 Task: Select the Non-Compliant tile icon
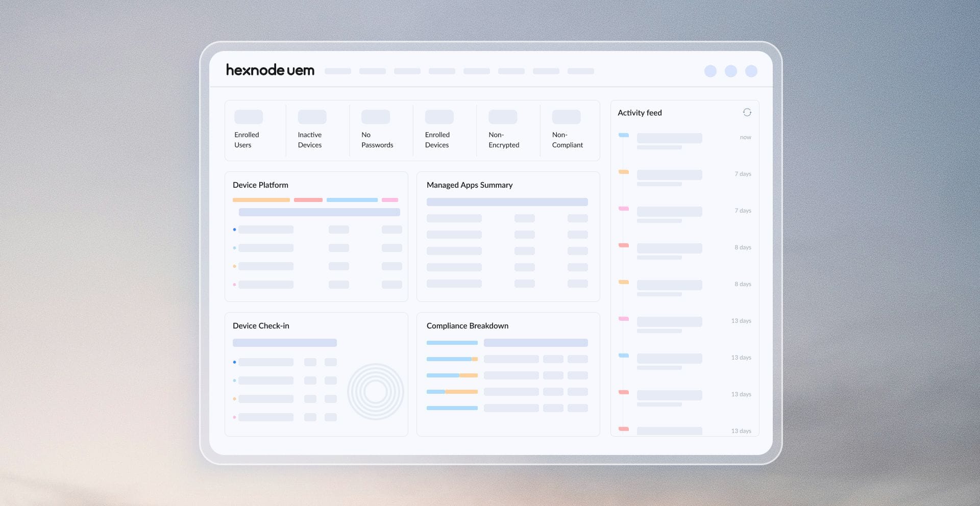567,116
